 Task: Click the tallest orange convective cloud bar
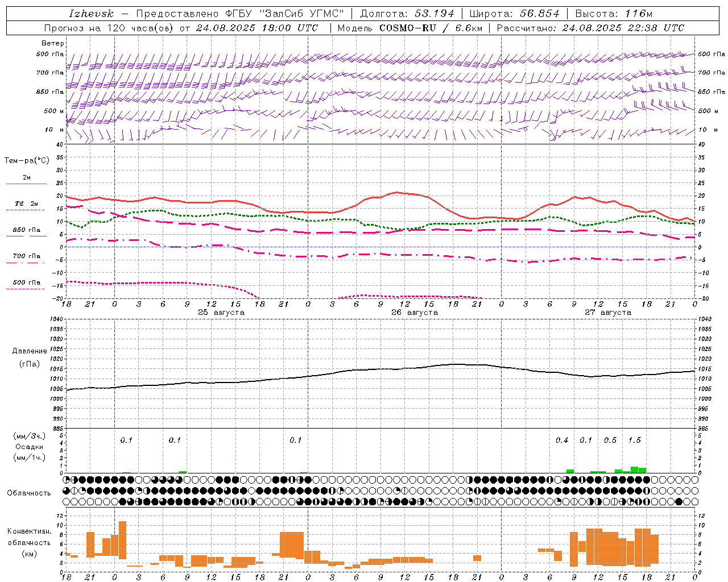tap(122, 541)
